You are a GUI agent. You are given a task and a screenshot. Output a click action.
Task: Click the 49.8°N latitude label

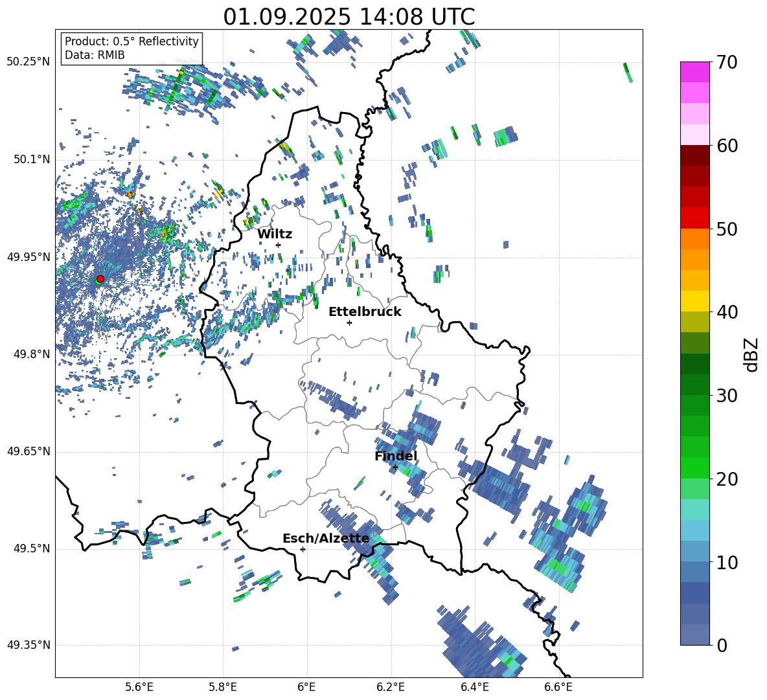coord(31,354)
